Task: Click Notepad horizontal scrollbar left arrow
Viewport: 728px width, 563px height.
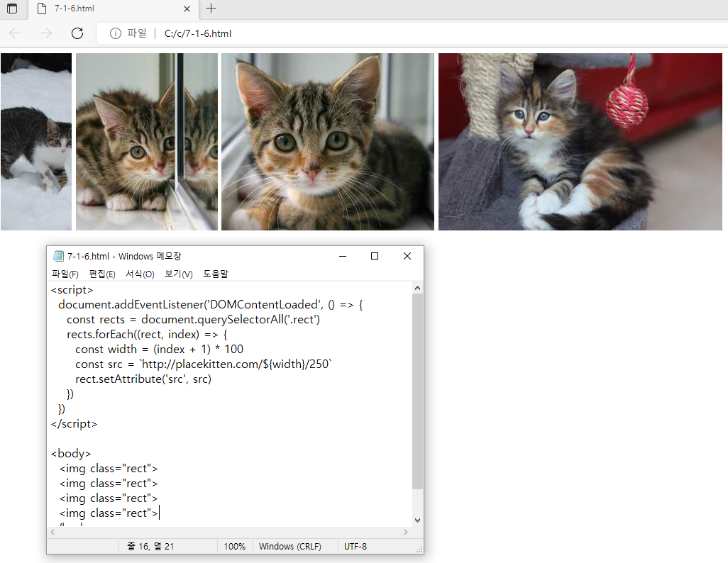Action: coord(53,532)
